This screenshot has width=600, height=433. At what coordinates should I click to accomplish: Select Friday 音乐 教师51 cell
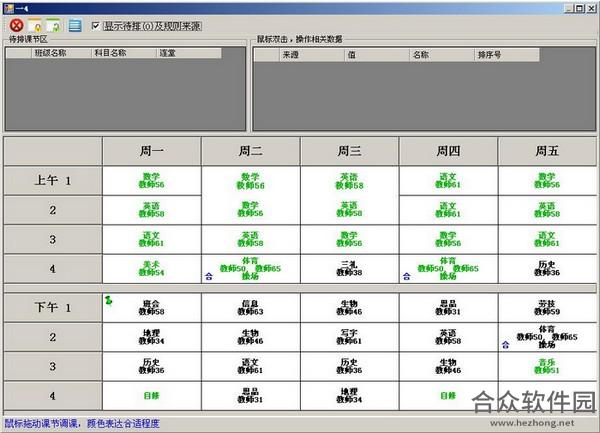[547, 366]
